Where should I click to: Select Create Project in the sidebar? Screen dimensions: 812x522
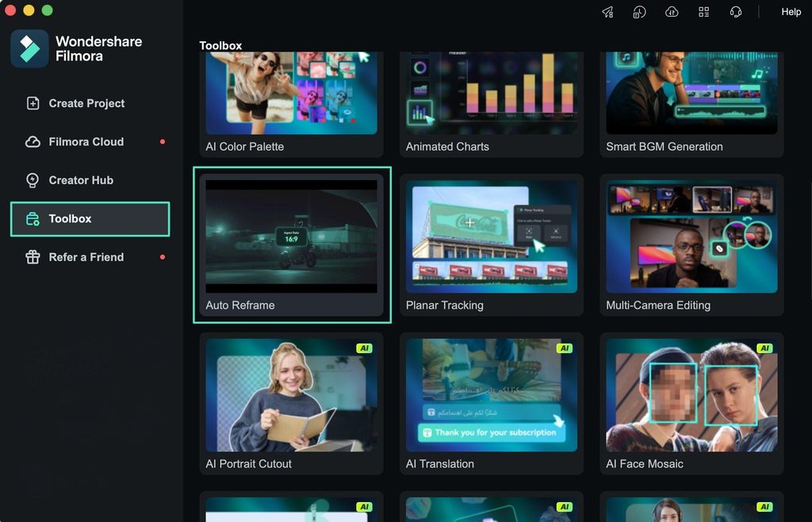coord(90,103)
